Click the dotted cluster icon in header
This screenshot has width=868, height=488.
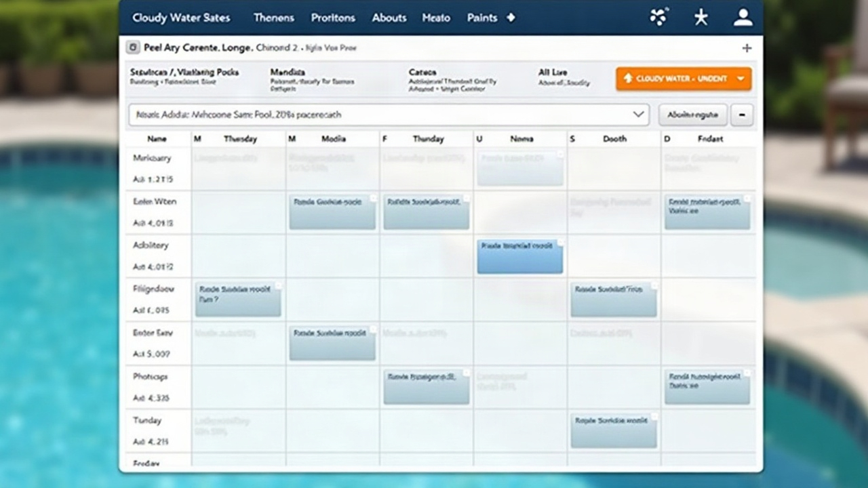[x=658, y=17]
